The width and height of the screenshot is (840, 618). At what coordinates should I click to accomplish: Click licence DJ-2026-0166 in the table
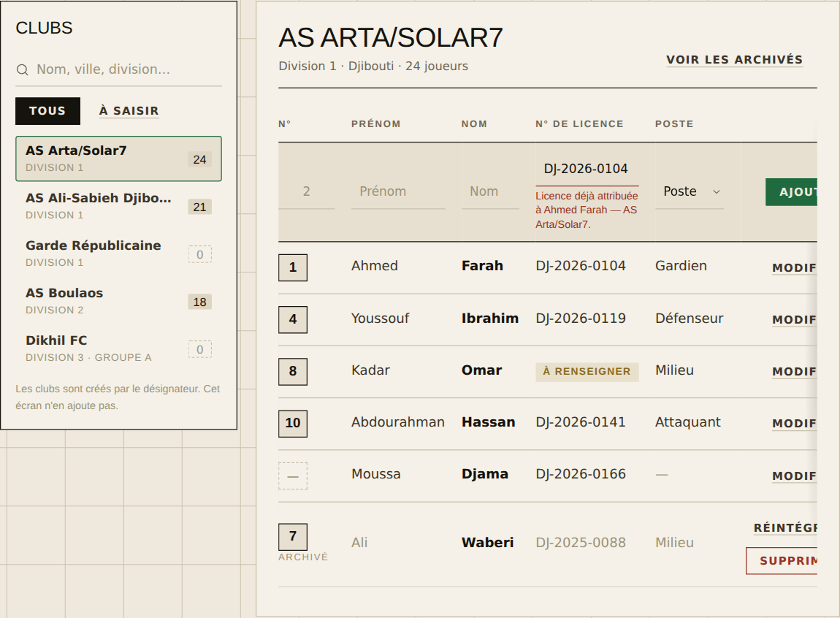581,475
